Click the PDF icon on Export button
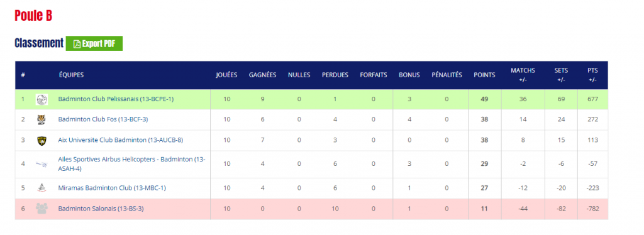This screenshot has height=235, width=644. [77, 44]
